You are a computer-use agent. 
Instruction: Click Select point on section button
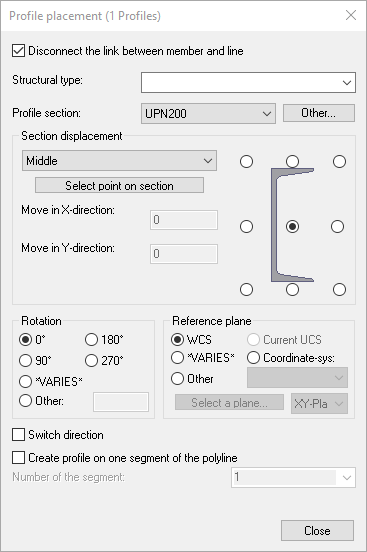(x=119, y=185)
